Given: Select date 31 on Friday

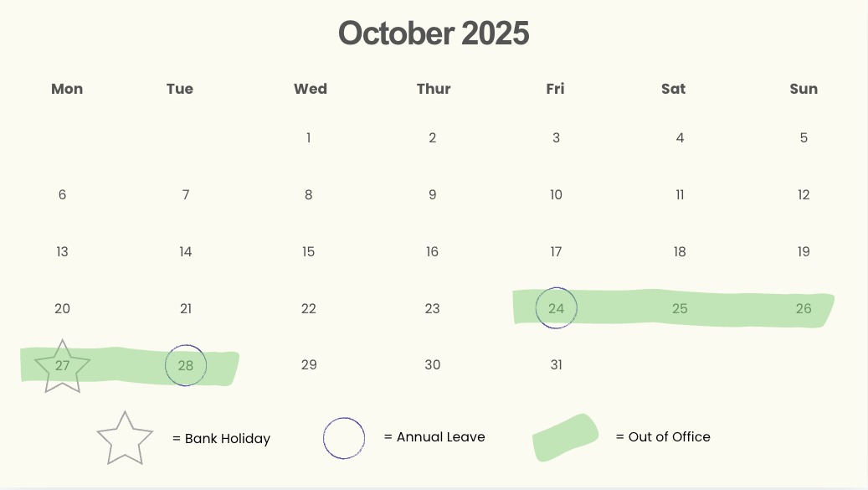Looking at the screenshot, I should click(x=557, y=364).
